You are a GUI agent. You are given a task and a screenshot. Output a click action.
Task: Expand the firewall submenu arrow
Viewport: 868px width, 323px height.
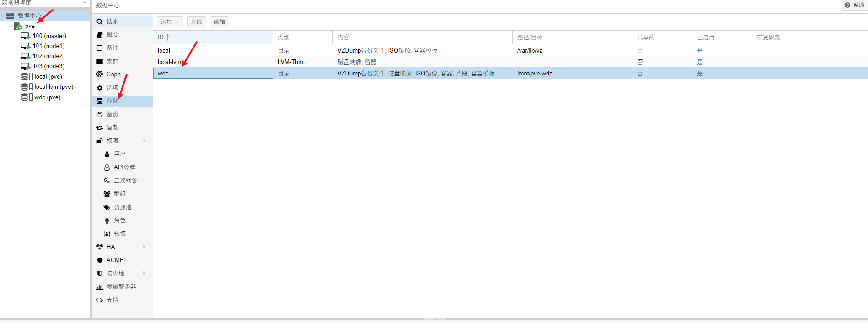pyautogui.click(x=144, y=274)
